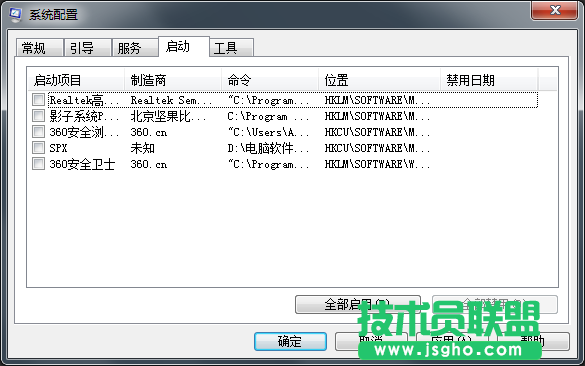Click the 北京坚果比... manufacturer cell
The image size is (585, 366).
(x=168, y=116)
